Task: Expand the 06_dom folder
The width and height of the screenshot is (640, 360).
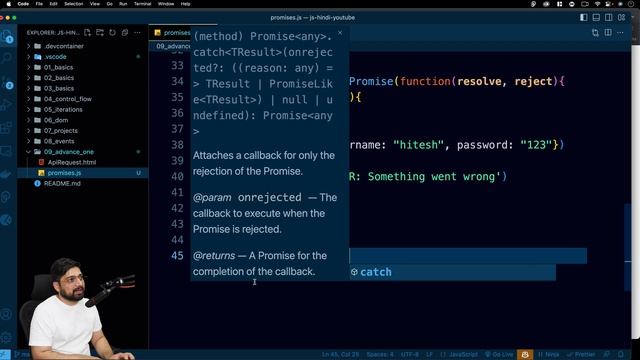Action: [83, 120]
